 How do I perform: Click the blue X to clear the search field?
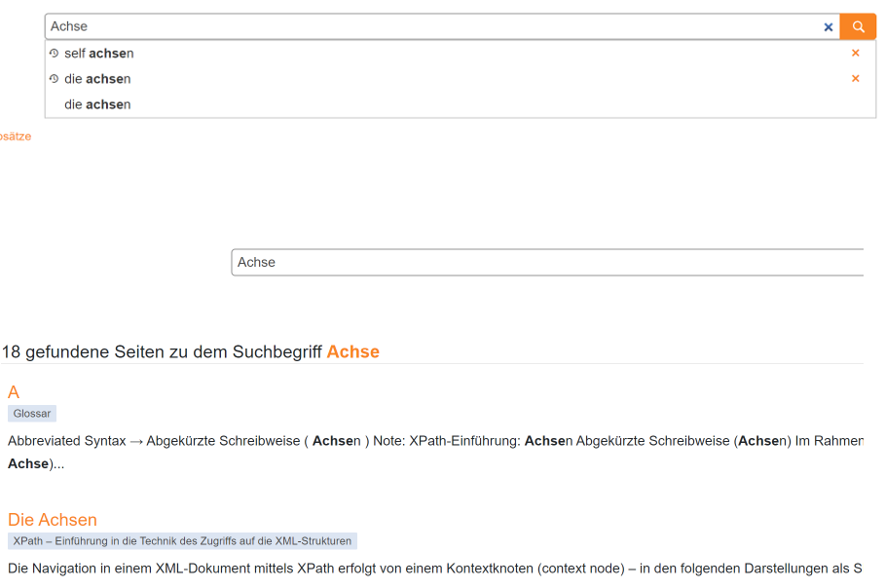[829, 26]
